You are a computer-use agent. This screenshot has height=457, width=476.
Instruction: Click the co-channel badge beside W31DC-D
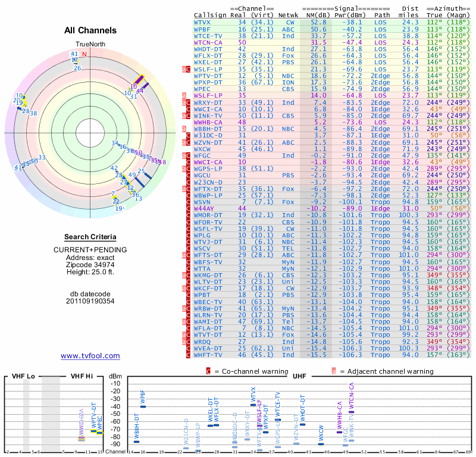pyautogui.click(x=188, y=136)
